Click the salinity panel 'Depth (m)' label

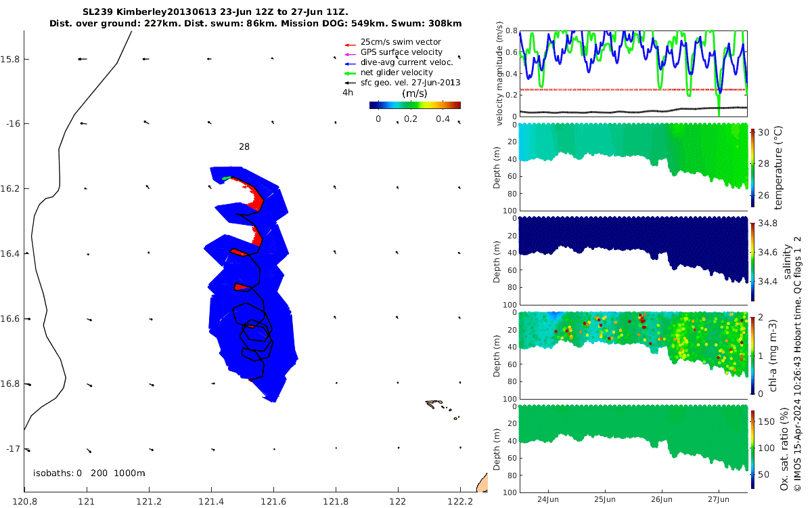(497, 261)
